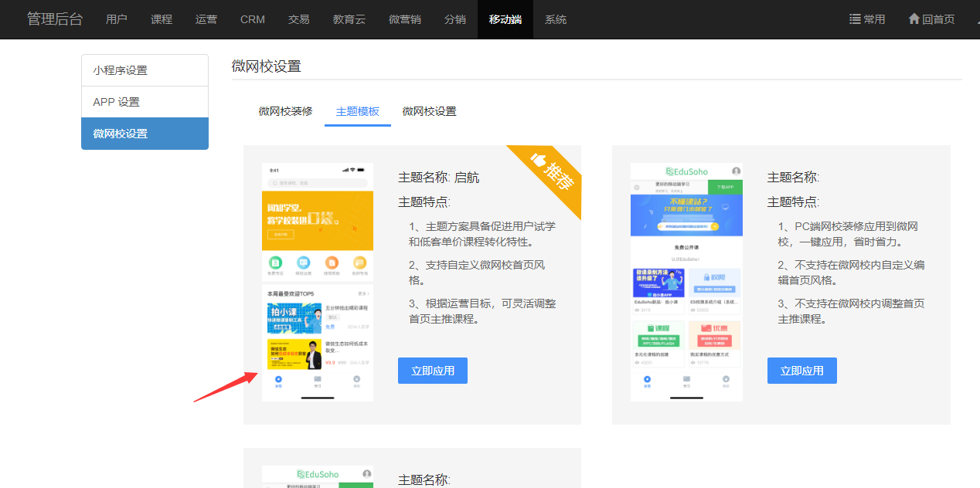Click the 推荐 ribbon badge

click(x=552, y=173)
